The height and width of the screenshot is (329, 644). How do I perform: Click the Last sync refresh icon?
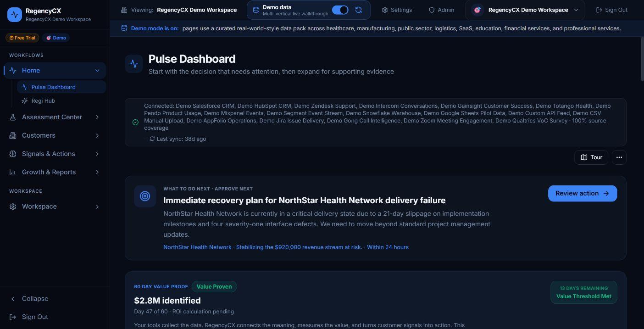(152, 139)
